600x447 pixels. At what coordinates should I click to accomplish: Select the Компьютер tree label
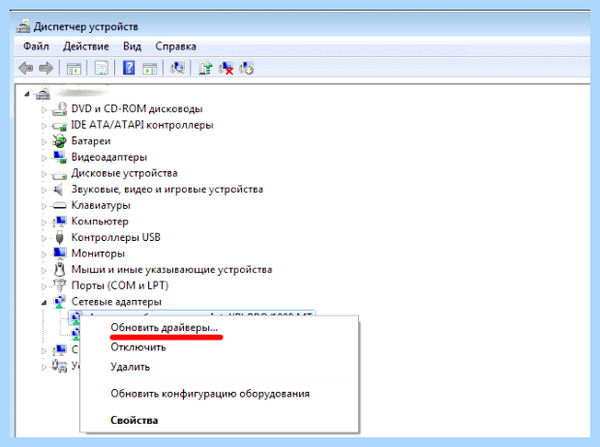[100, 222]
